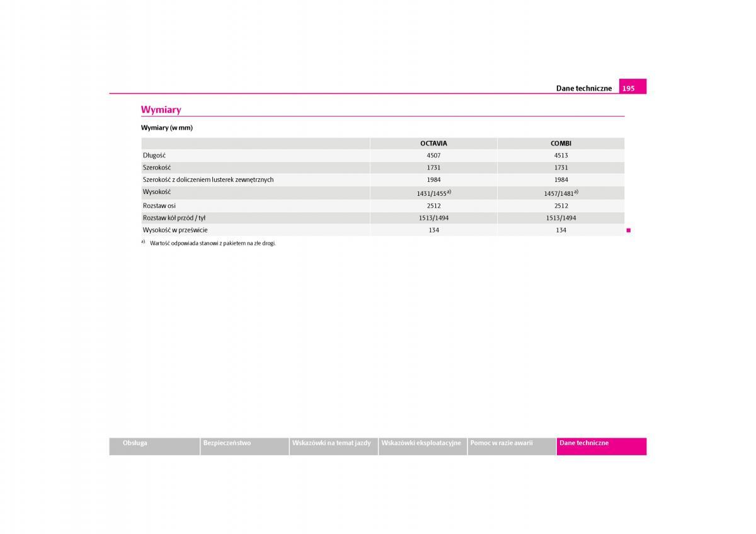Image resolution: width=756 pixels, height=534 pixels.
Task: Click the OCTAVIA column header
Action: [x=433, y=144]
